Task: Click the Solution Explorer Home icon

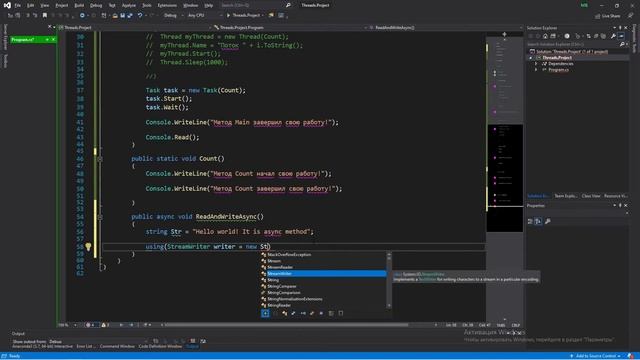Action: (x=545, y=36)
